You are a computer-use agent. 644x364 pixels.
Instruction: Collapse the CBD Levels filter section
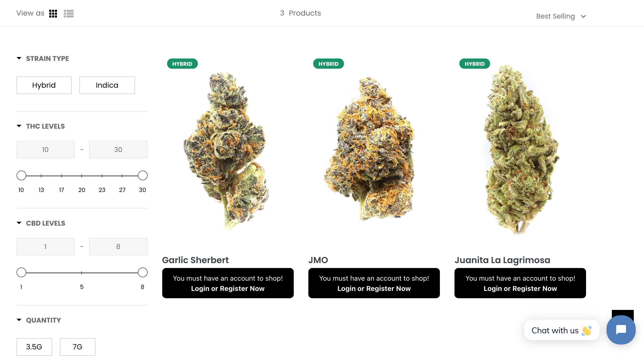pyautogui.click(x=41, y=223)
